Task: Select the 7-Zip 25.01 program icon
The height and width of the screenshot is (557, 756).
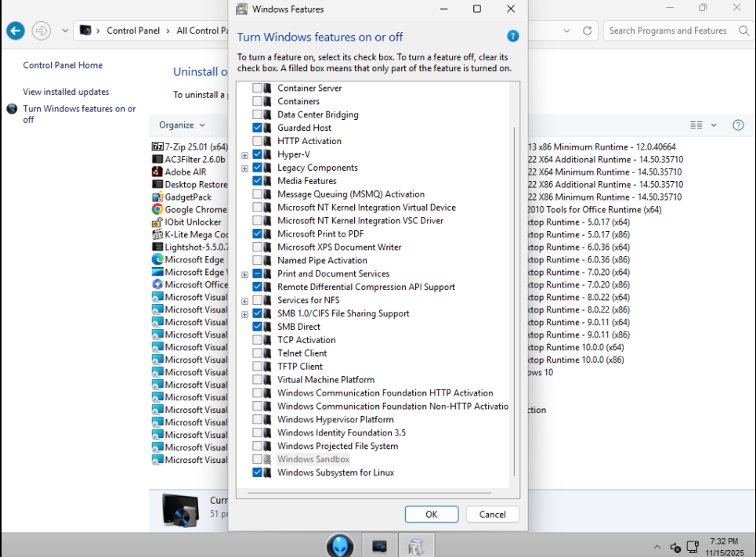Action: point(157,146)
